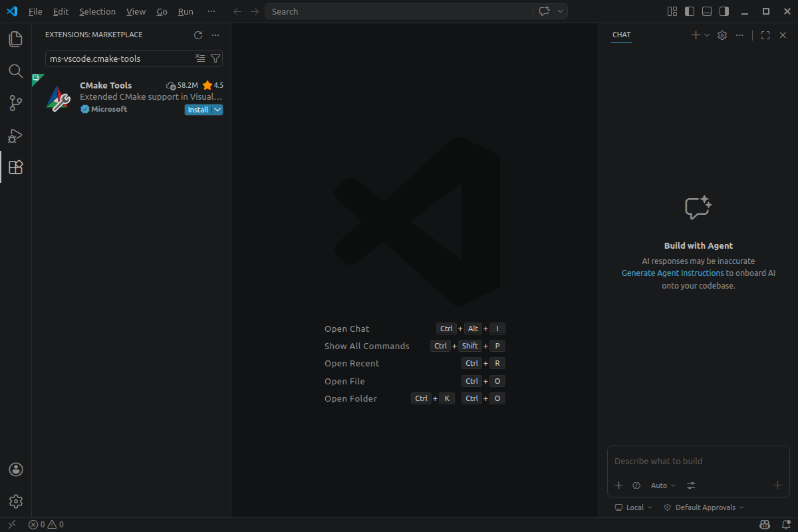Open the Edit menu

point(61,11)
